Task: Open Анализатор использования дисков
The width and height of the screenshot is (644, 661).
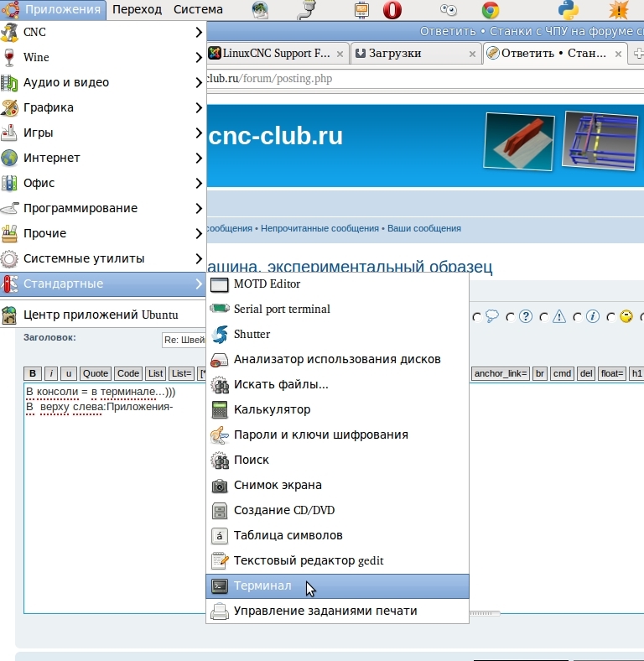Action: [x=337, y=360]
